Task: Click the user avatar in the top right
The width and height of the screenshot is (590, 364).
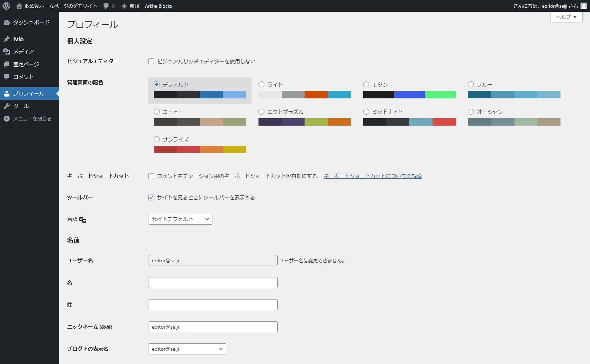Action: coord(584,6)
